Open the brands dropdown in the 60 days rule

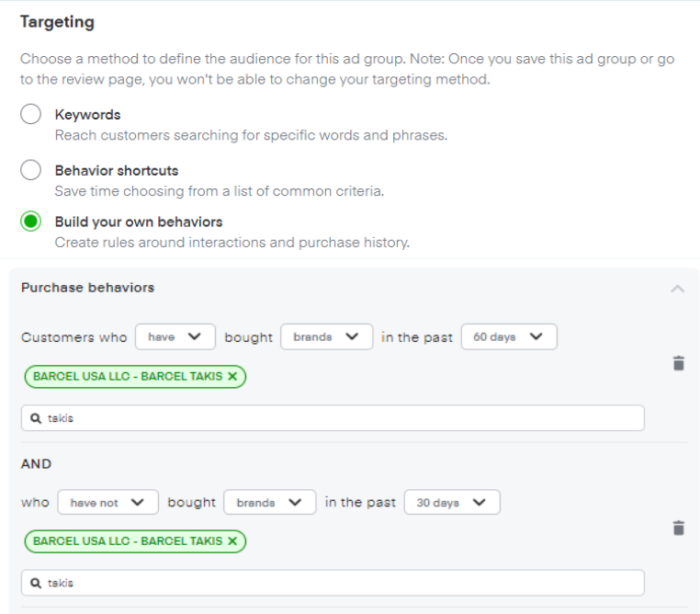(326, 337)
